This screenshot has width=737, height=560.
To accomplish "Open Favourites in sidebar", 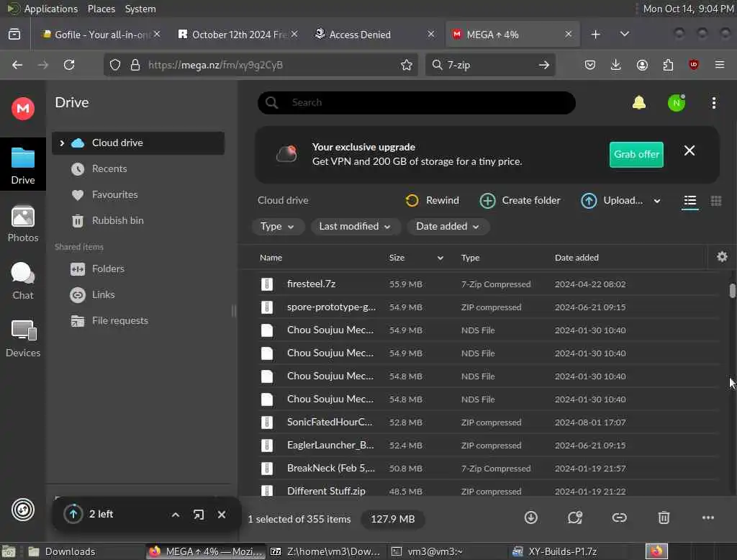I will (137, 194).
